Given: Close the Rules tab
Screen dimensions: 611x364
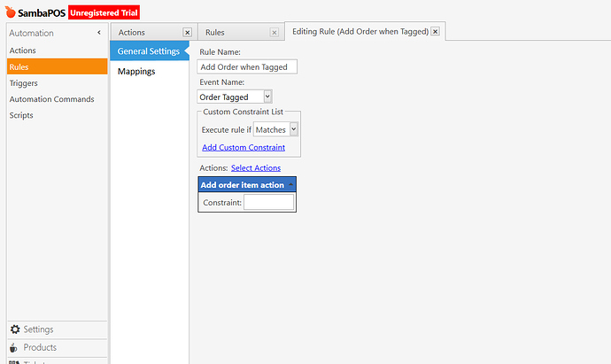Looking at the screenshot, I should pos(275,33).
